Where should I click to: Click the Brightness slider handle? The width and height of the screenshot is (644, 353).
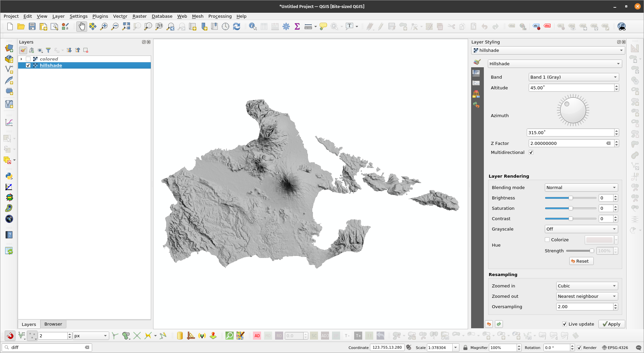tap(571, 198)
